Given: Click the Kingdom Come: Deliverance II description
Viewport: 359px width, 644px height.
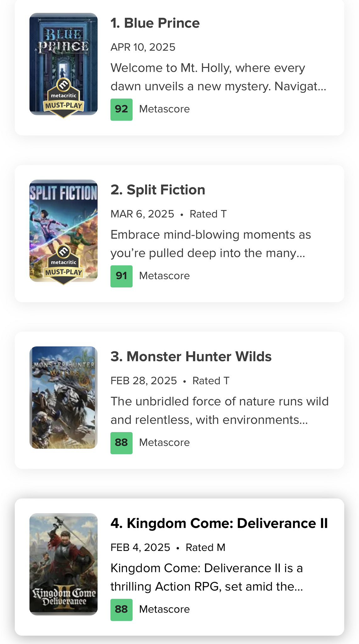Looking at the screenshot, I should (x=207, y=577).
